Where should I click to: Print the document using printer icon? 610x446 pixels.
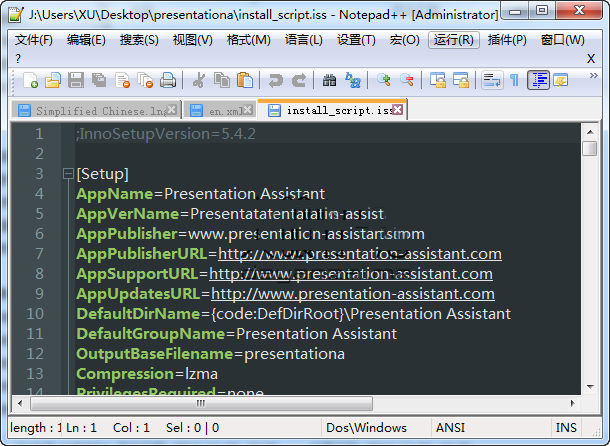[x=168, y=80]
